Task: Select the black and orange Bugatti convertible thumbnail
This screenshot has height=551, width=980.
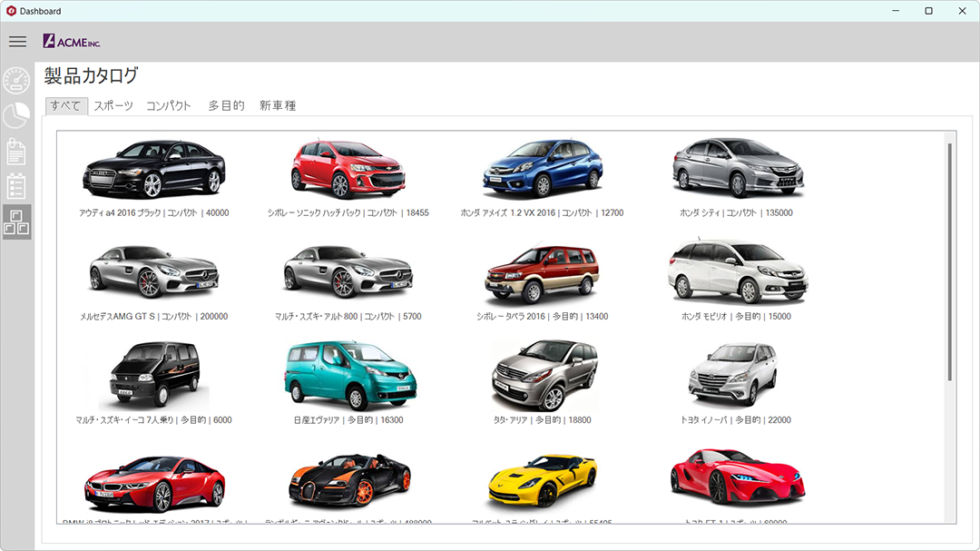Action: click(x=348, y=480)
